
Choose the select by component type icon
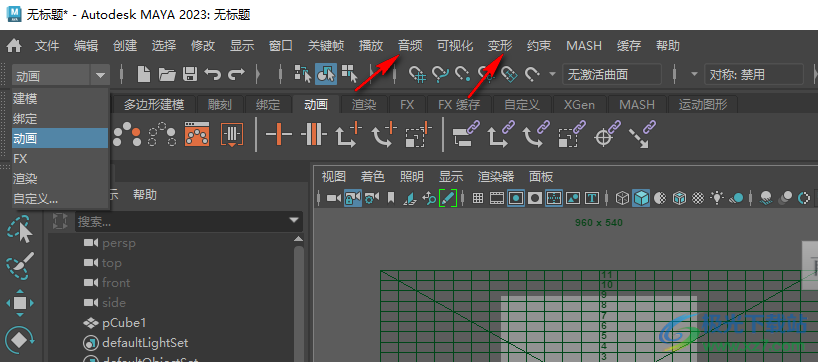[x=350, y=74]
